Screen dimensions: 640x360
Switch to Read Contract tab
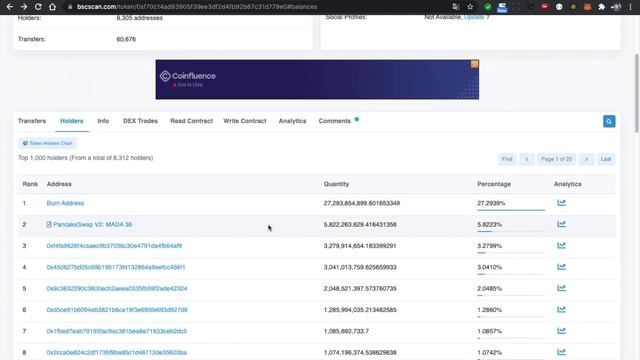coord(191,121)
